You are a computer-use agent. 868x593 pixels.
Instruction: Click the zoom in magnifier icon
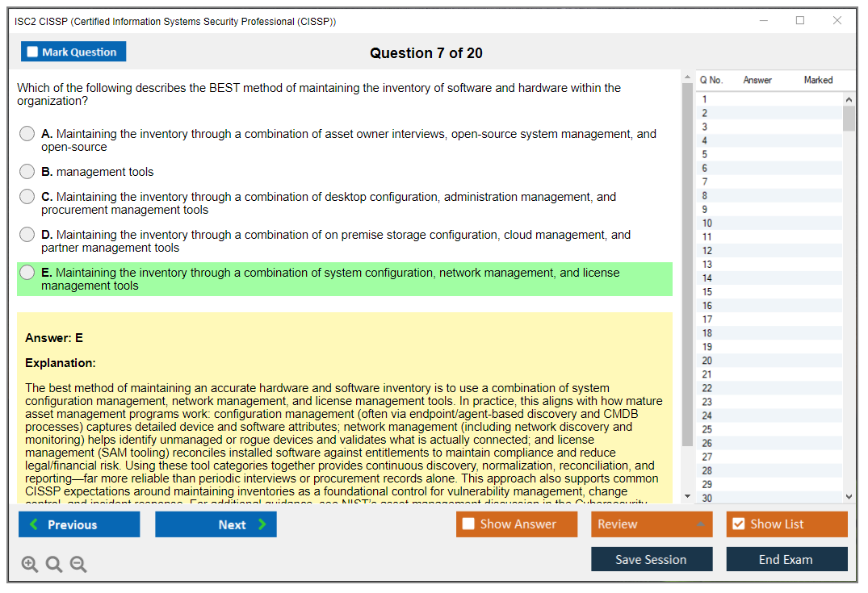point(29,564)
